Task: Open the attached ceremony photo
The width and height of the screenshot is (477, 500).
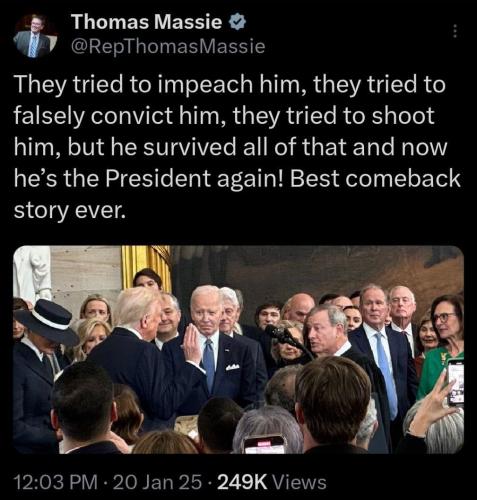Action: pyautogui.click(x=238, y=350)
